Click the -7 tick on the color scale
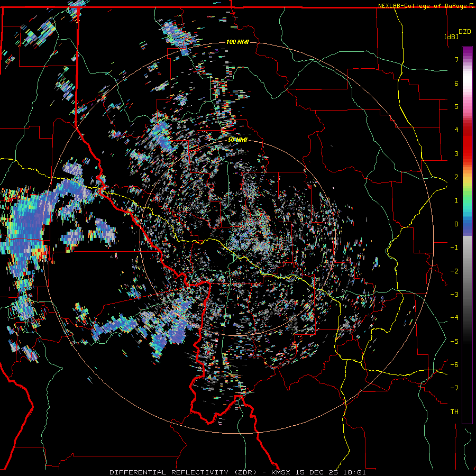This screenshot has height=476, width=476. 454,388
